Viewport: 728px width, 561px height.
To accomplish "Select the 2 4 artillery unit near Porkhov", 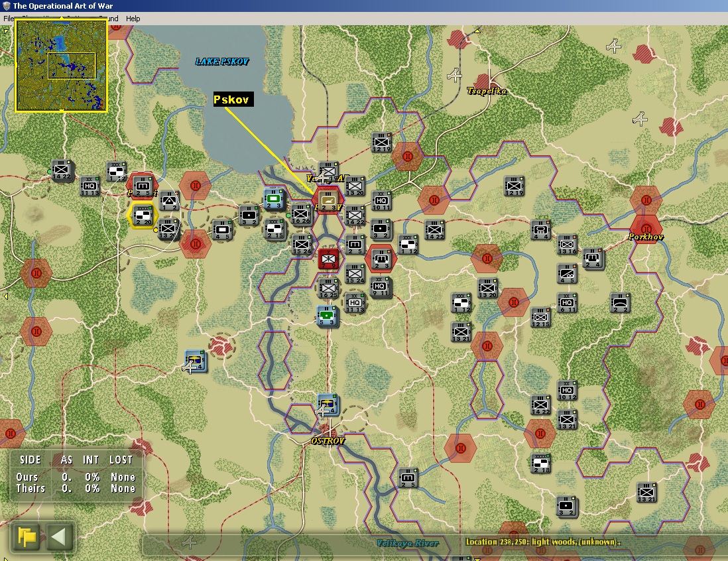I will (x=594, y=258).
